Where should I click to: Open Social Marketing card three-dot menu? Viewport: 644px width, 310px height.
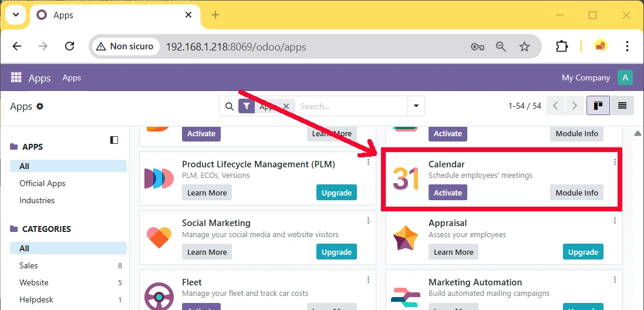click(x=369, y=221)
